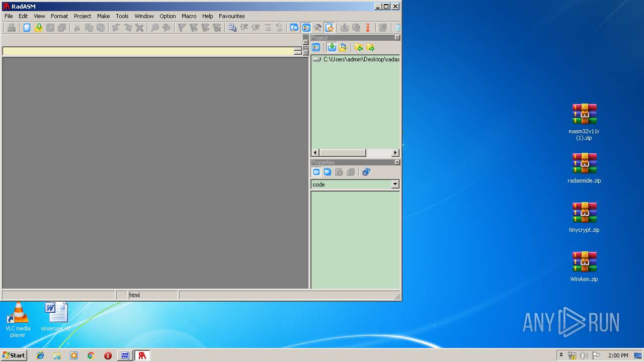Toggle first blue square Properties icon
644x362 pixels.
point(316,172)
